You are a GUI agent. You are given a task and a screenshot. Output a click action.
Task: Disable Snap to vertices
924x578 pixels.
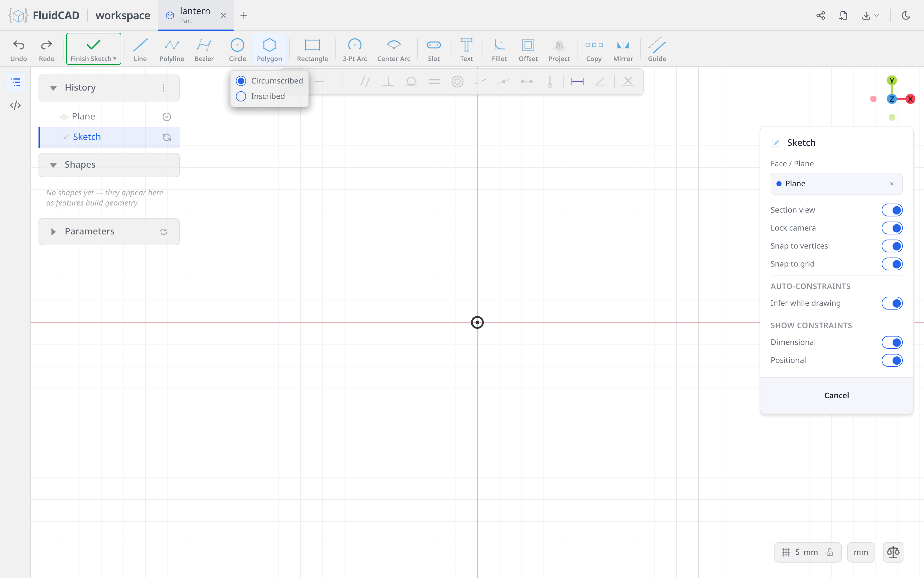point(892,246)
